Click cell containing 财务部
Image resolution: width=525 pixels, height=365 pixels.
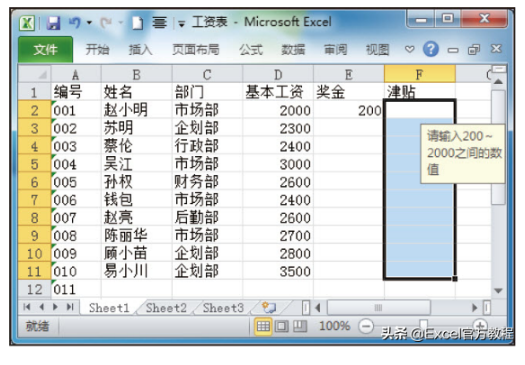(207, 182)
